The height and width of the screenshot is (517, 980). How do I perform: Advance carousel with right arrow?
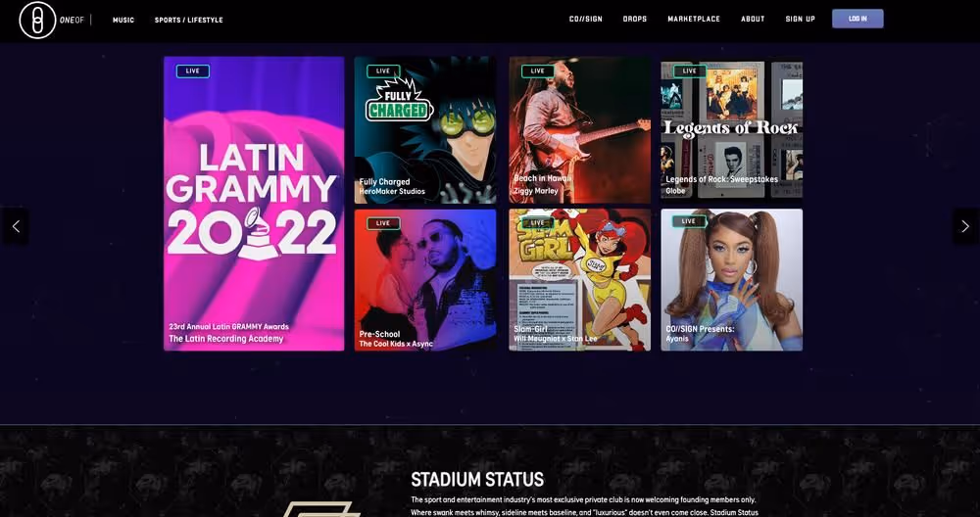965,226
